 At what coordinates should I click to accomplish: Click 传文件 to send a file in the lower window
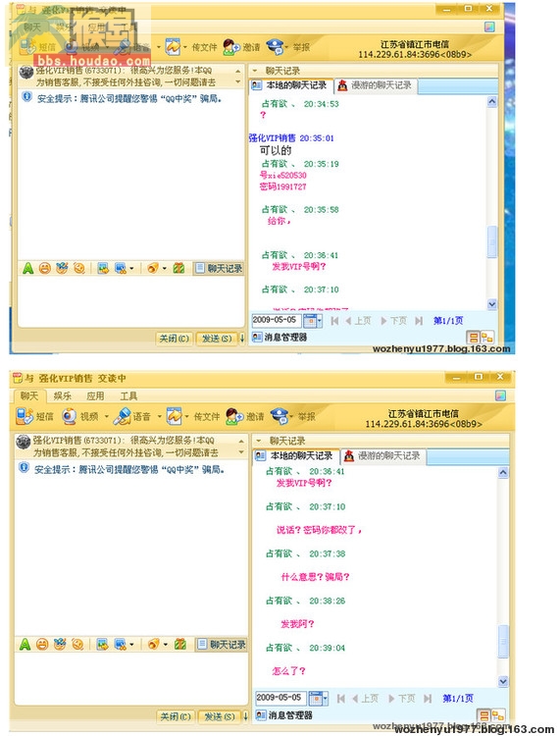(207, 416)
